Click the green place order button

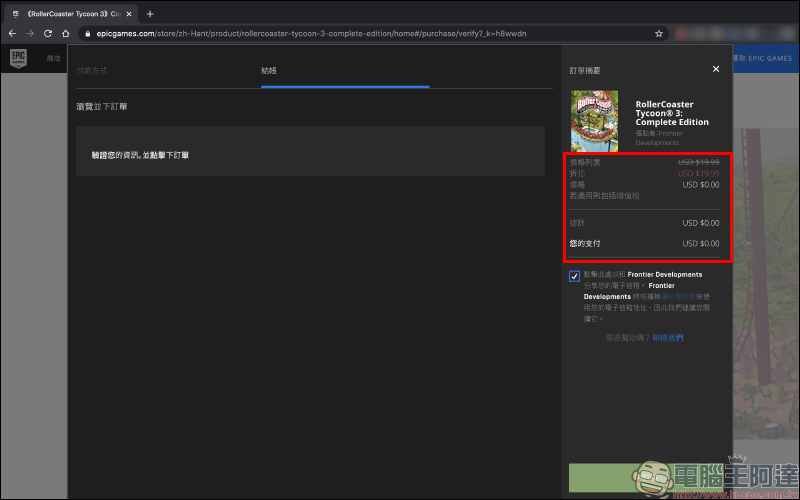point(644,477)
